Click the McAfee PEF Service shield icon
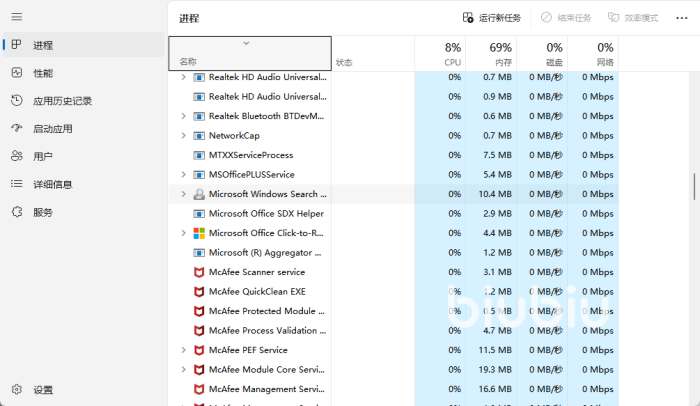The width and height of the screenshot is (700, 406). pos(199,350)
